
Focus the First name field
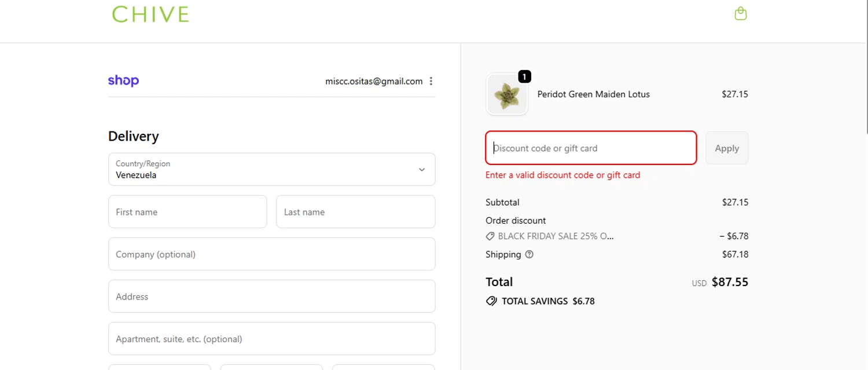pyautogui.click(x=187, y=212)
